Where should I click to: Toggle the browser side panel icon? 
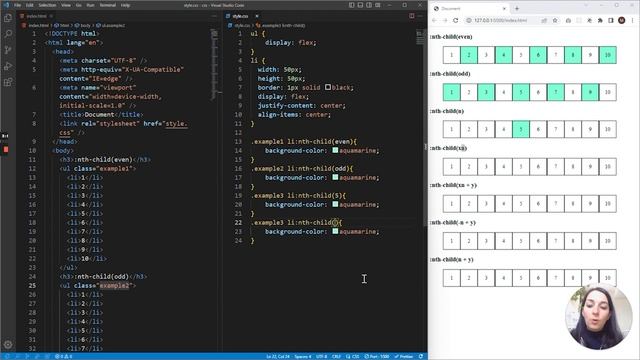coord(611,20)
